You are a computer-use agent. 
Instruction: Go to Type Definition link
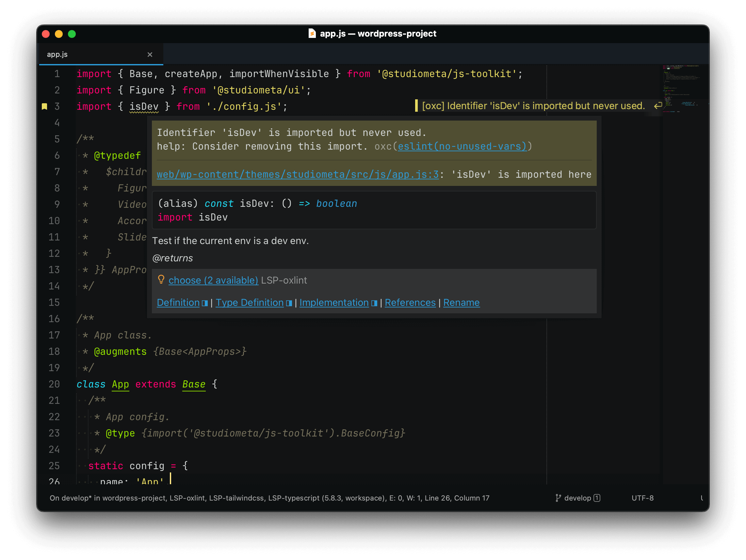coord(250,303)
